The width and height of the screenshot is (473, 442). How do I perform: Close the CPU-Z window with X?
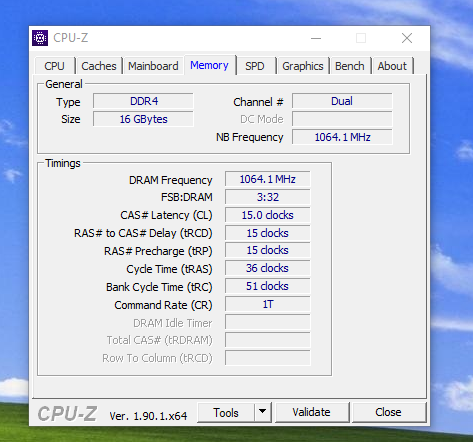click(x=407, y=38)
